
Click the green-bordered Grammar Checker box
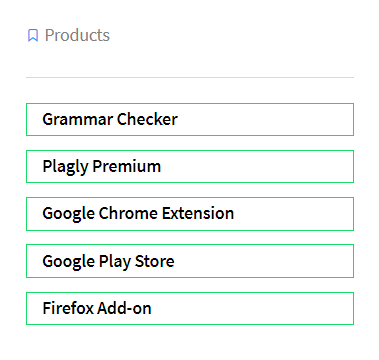[x=190, y=119]
